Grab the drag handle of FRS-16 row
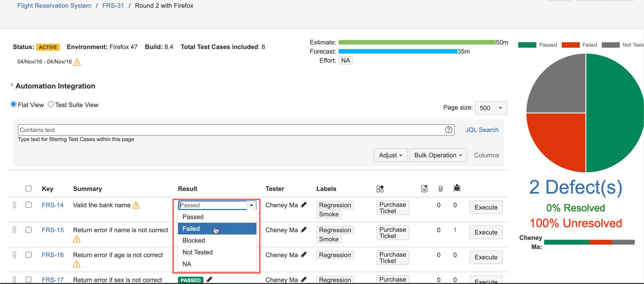Viewport: 644px width, 284px height. (15, 255)
